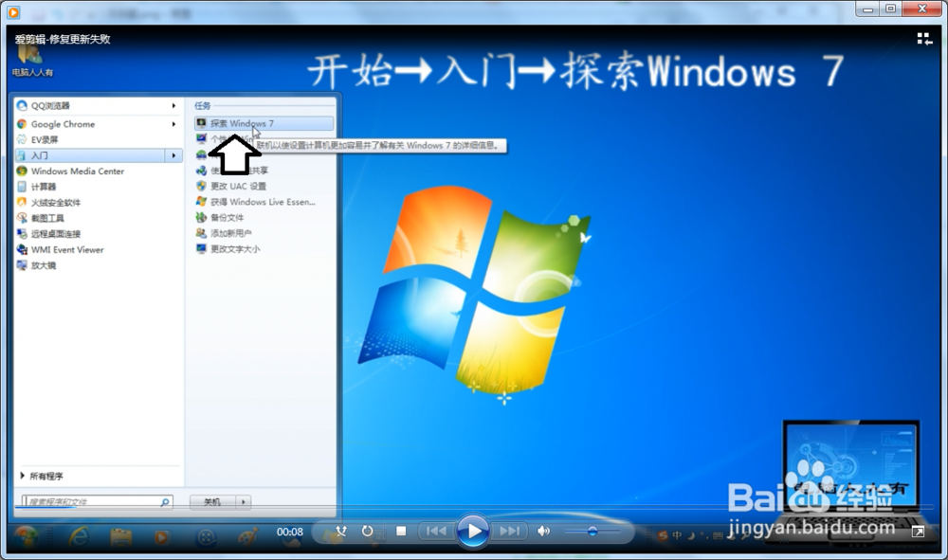Expand the Google Chrome jump list arrow

174,124
